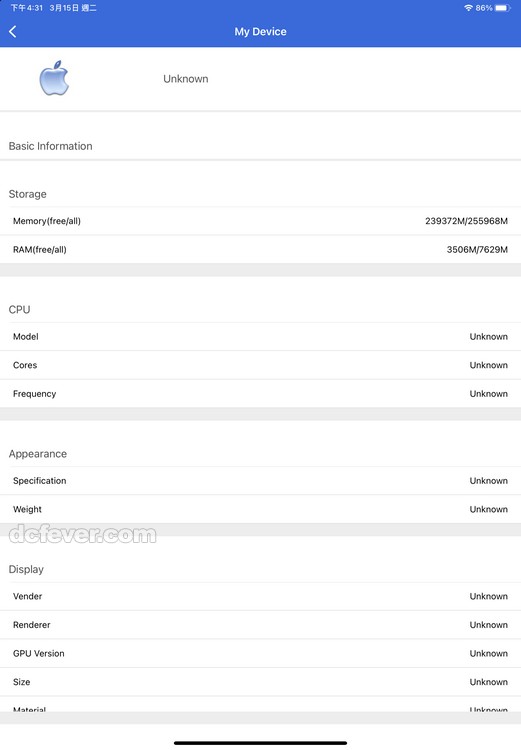The width and height of the screenshot is (521, 750).
Task: Tap the home indicator bar
Action: [x=260, y=743]
